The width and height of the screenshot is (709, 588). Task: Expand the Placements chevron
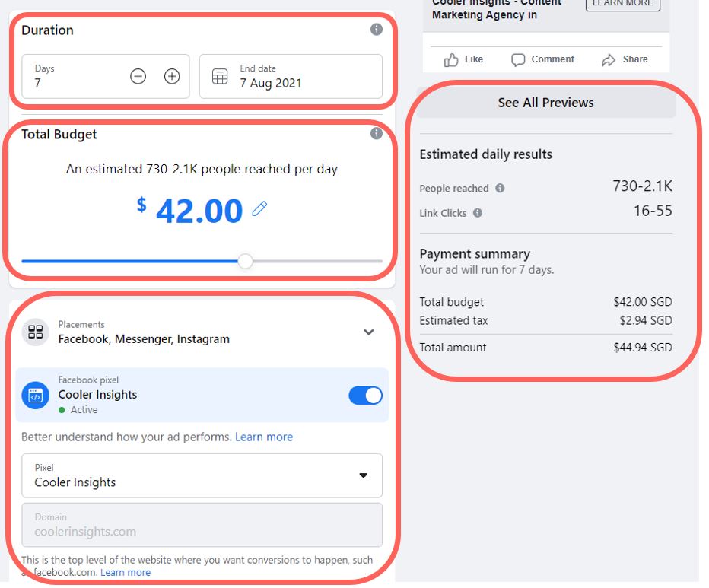[368, 332]
